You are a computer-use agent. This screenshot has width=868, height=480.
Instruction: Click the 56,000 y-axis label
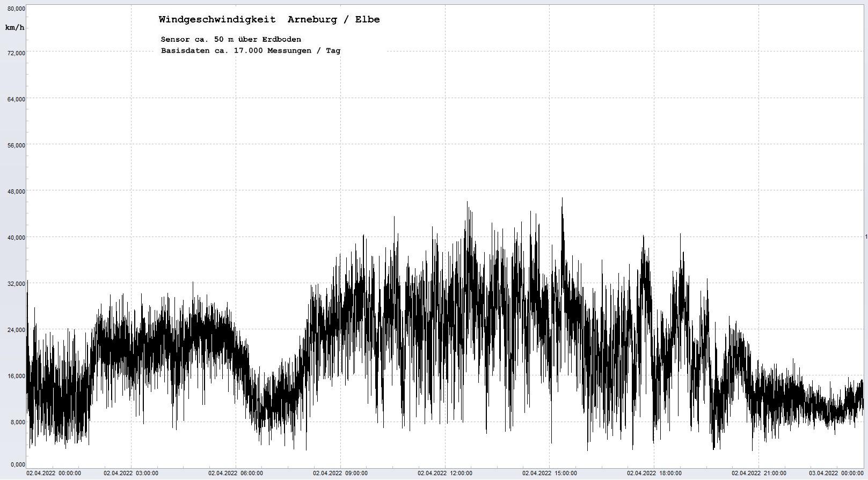16,145
